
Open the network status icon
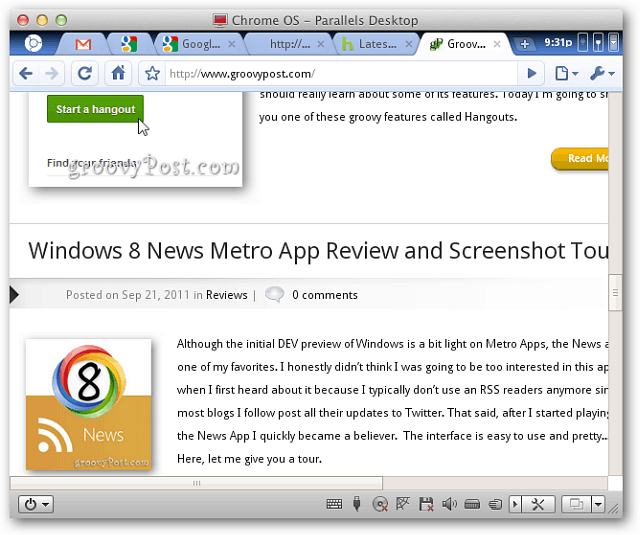tap(598, 42)
